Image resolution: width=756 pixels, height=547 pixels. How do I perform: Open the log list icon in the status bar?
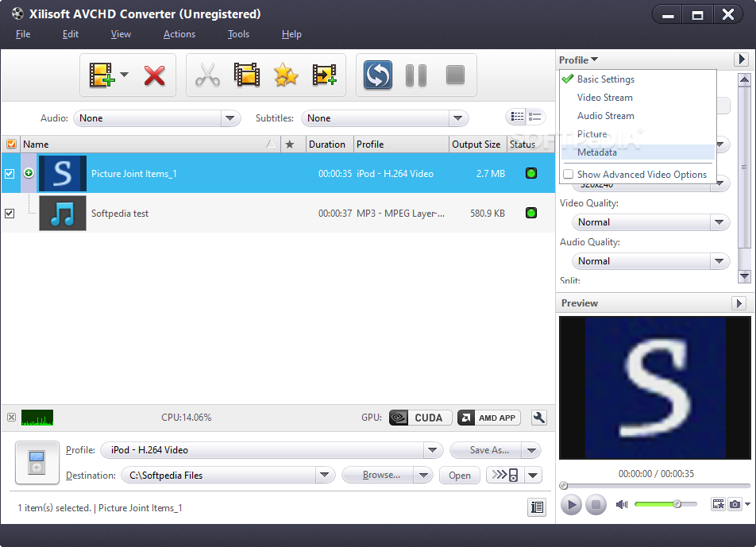(537, 507)
